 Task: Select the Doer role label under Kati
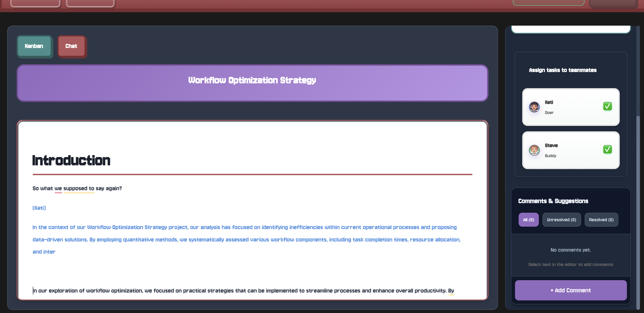pos(549,113)
